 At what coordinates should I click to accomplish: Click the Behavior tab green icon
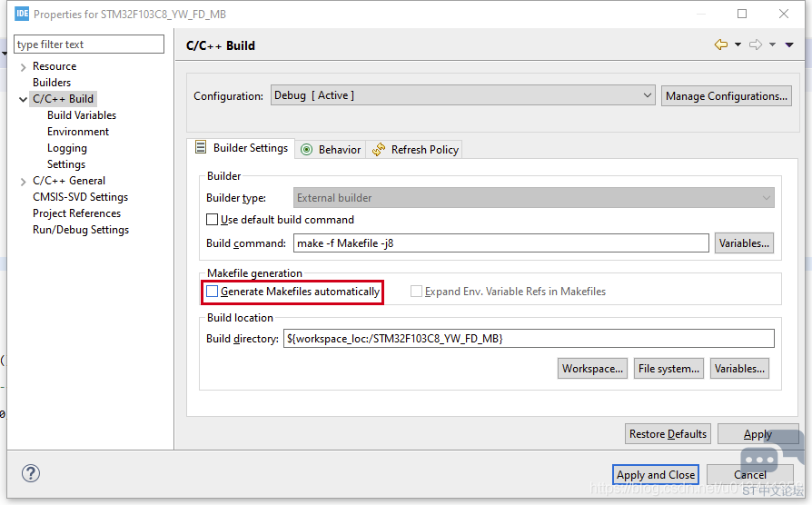point(307,150)
